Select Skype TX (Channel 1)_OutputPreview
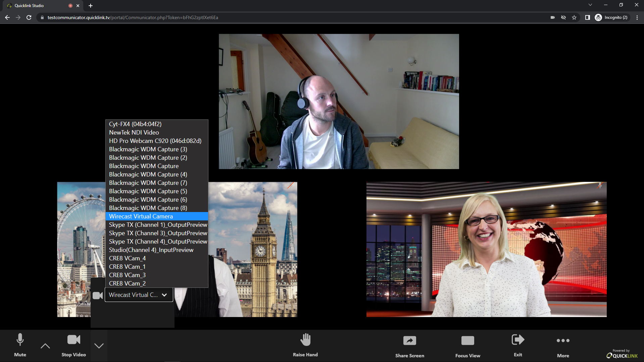 [x=157, y=225]
